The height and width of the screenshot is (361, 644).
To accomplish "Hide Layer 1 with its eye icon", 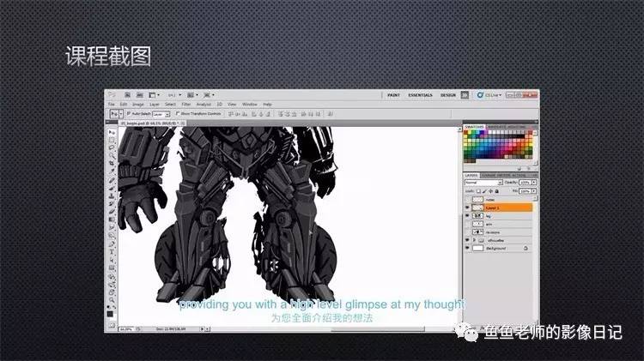I will coord(467,208).
